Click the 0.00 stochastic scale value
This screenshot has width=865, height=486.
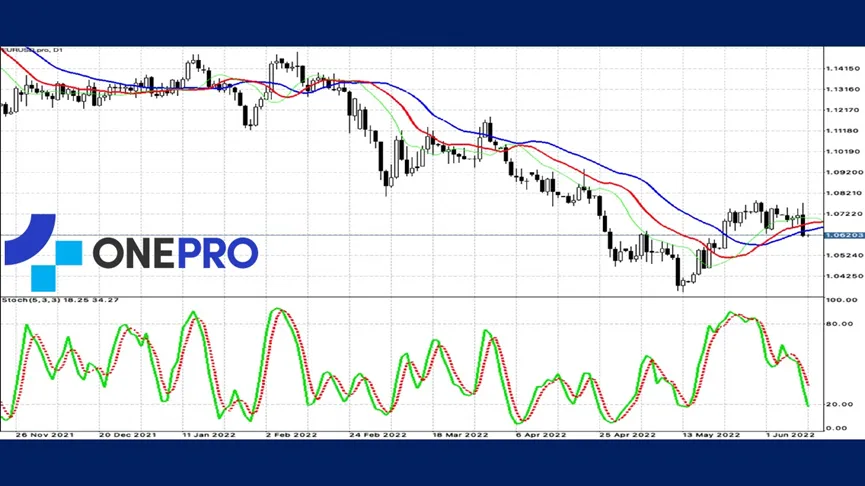coord(837,428)
